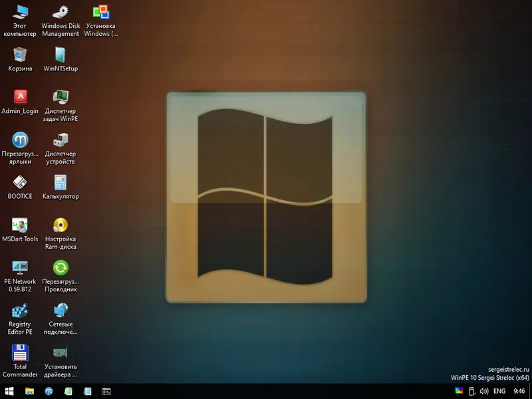
Task: Select the MSDart Tools desktop shortcut
Action: pyautogui.click(x=20, y=230)
